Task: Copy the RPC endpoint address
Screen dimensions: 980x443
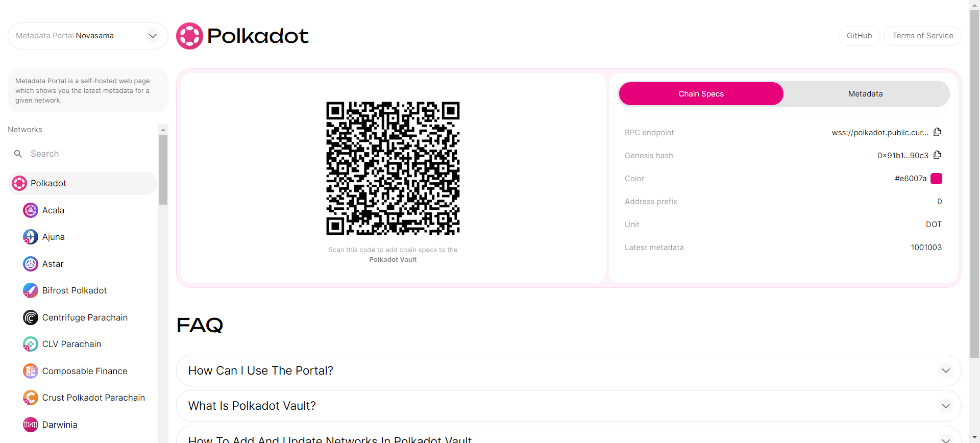Action: (937, 132)
